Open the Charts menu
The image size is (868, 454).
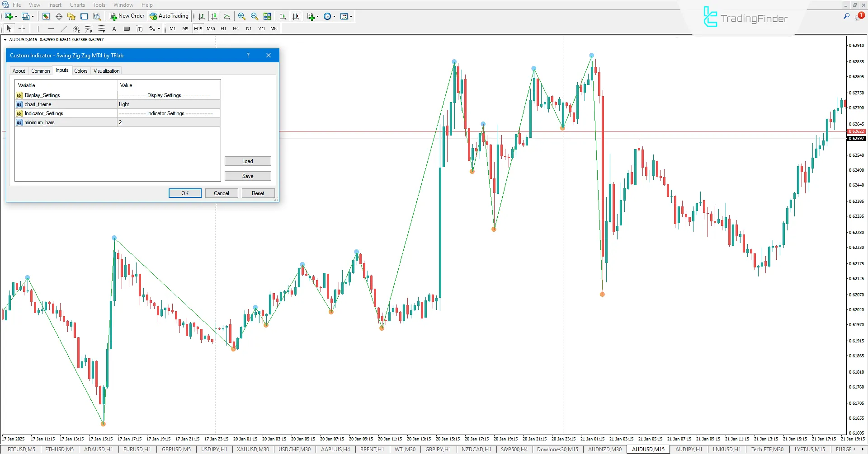(77, 5)
